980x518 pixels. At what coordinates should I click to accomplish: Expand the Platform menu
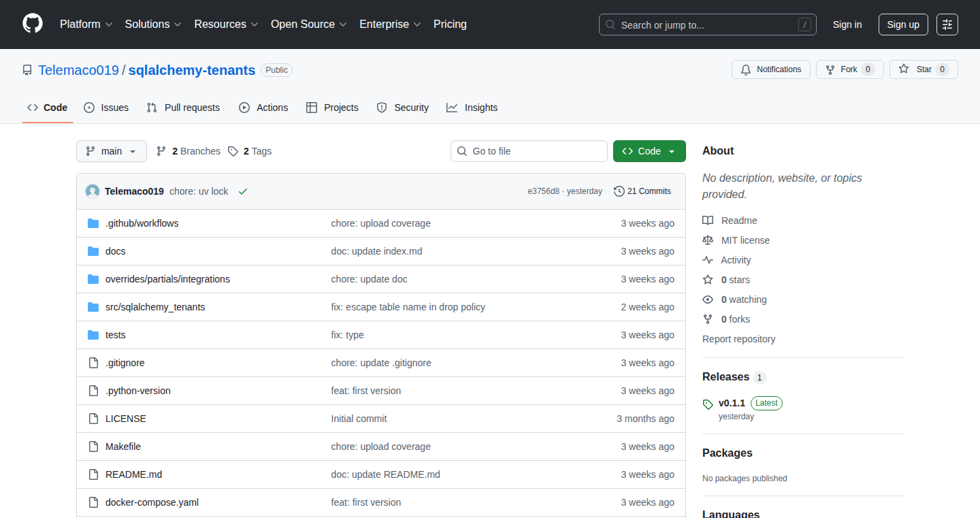86,25
